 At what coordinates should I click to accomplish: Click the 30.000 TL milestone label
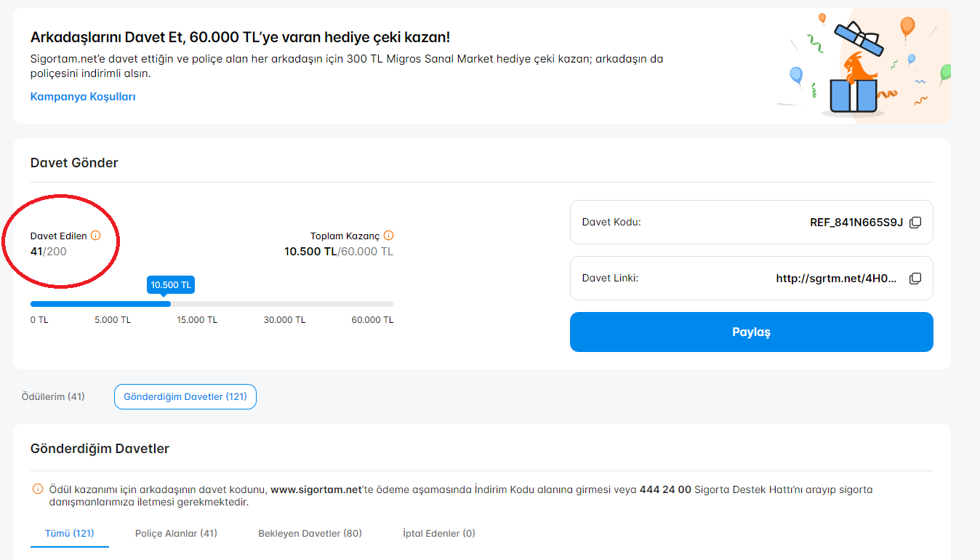pos(284,320)
